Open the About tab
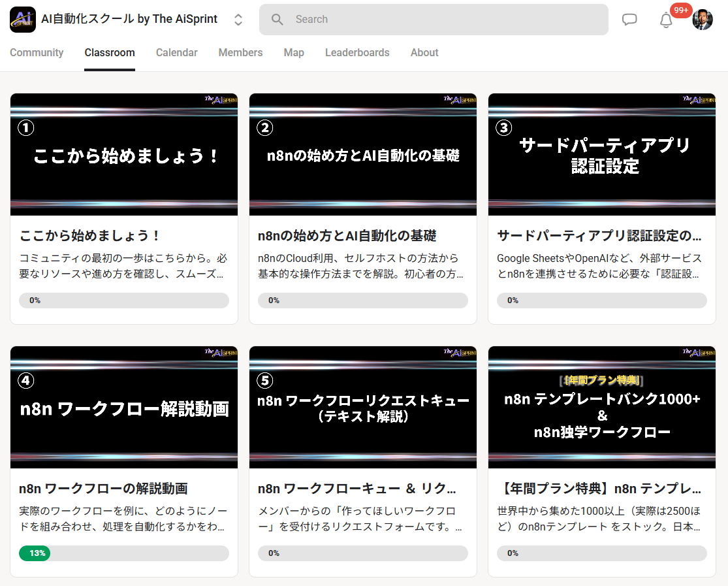 click(x=424, y=52)
